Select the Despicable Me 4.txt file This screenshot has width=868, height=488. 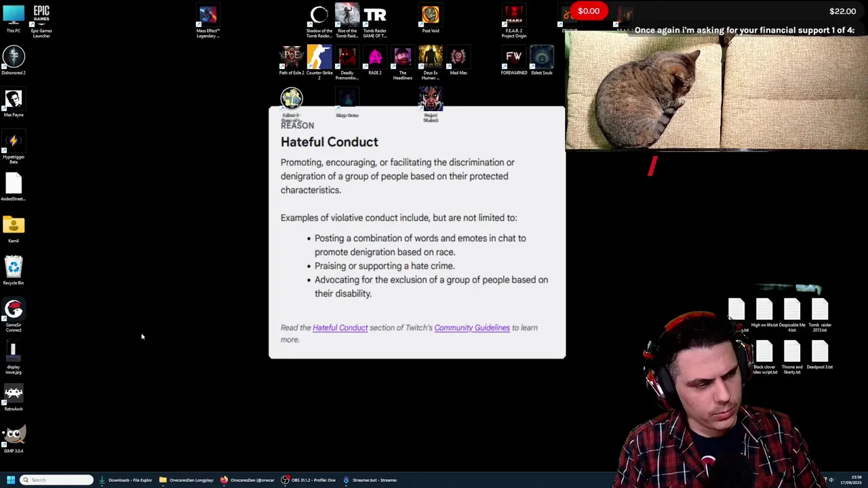click(x=792, y=316)
